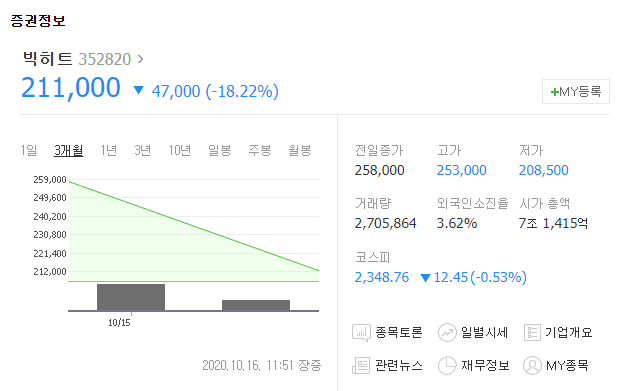Image resolution: width=621 pixels, height=391 pixels.
Task: Open the 관련뉴스 newspaper icon
Action: click(361, 365)
